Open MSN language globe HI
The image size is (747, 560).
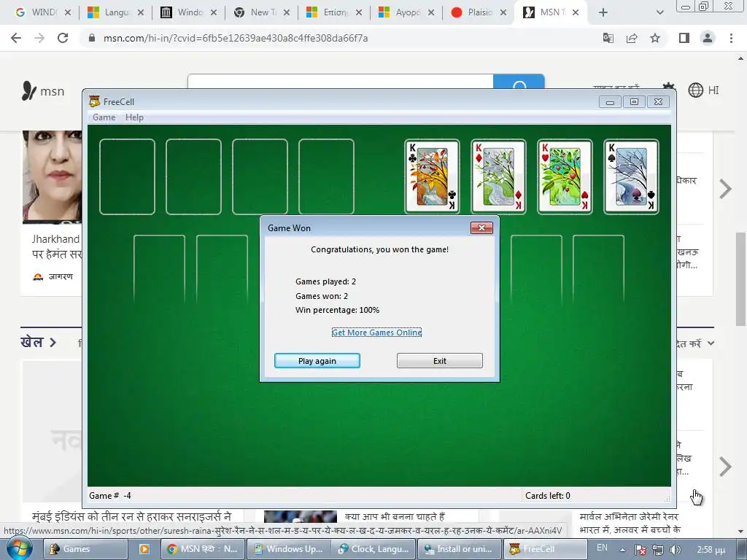coord(704,90)
